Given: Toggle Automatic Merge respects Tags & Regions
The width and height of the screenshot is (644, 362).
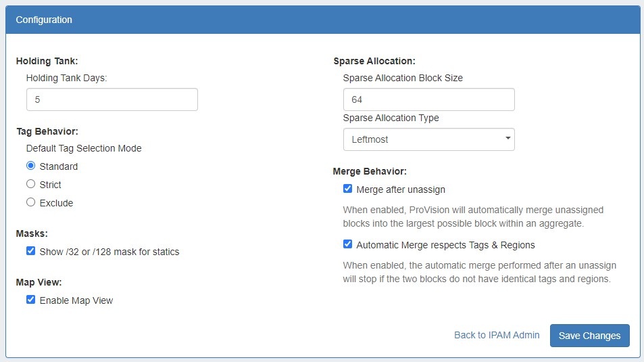Looking at the screenshot, I should pos(347,244).
